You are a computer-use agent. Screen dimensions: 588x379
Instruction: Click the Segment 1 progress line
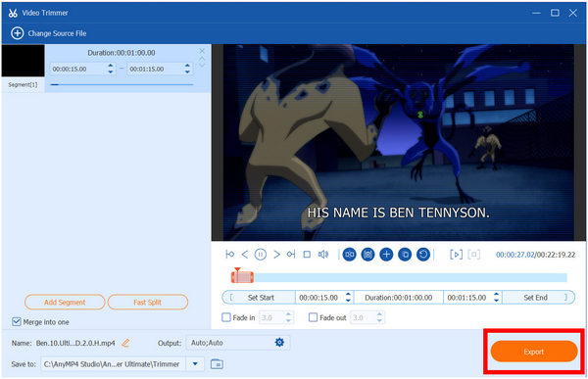coord(122,85)
